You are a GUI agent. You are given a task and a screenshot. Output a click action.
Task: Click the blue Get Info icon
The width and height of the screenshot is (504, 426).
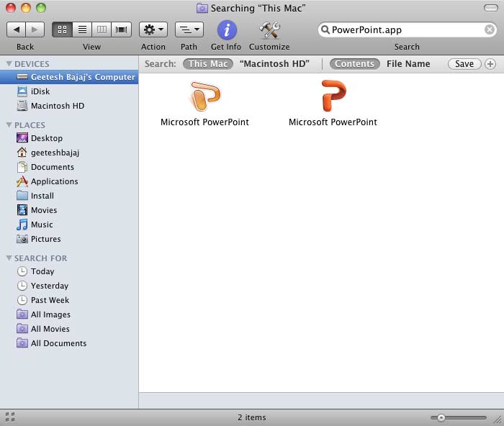point(227,30)
